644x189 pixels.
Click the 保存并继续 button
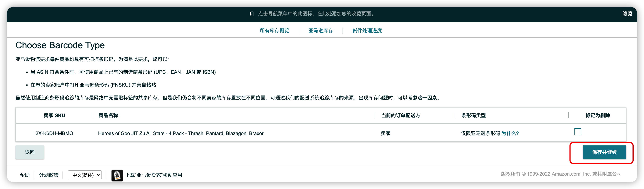(604, 152)
